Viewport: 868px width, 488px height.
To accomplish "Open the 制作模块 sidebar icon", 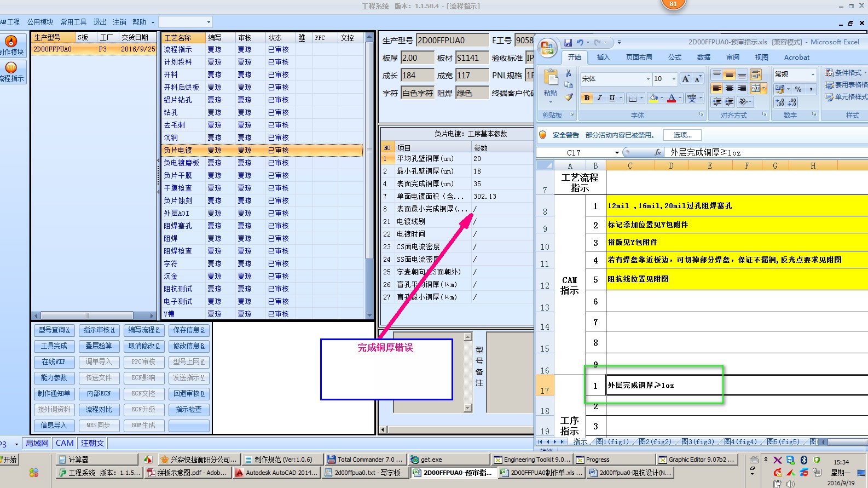I will pyautogui.click(x=11, y=45).
